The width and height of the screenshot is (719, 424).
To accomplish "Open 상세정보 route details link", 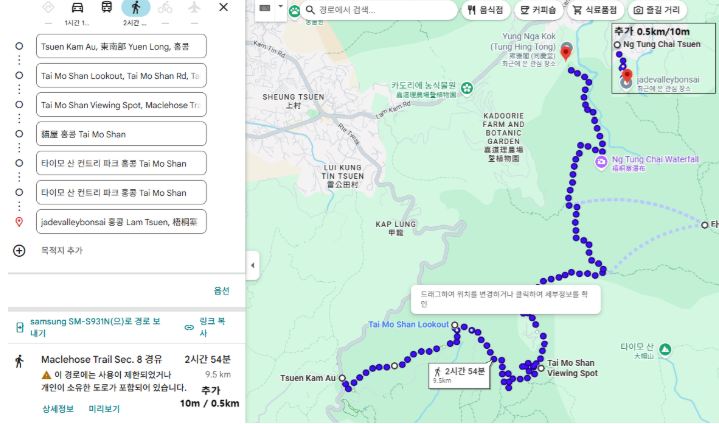I will tap(58, 409).
